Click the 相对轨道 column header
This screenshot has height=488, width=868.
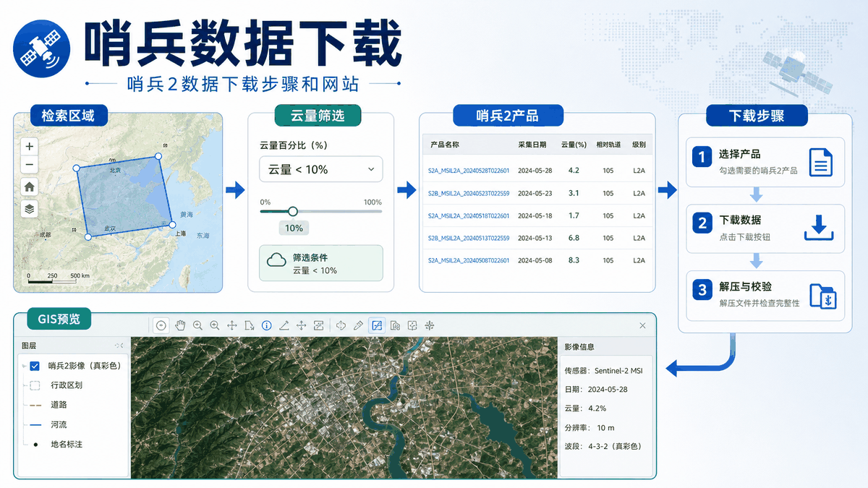click(x=608, y=145)
